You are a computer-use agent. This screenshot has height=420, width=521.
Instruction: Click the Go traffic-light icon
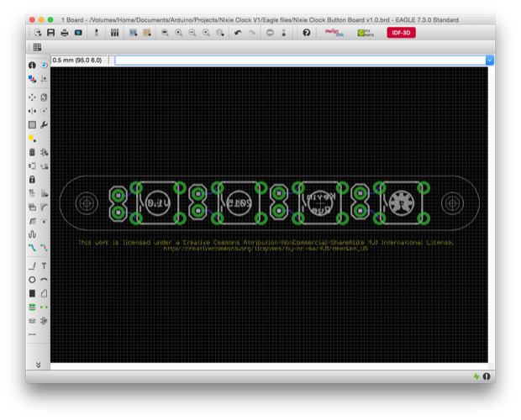coord(284,33)
